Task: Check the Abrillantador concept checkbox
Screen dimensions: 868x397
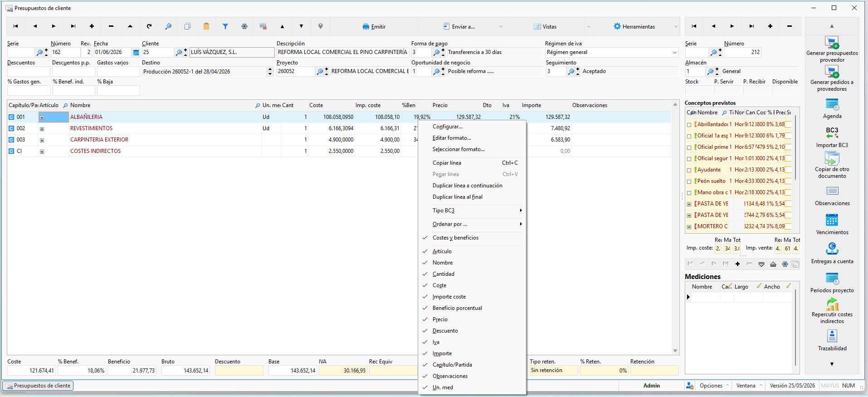Action: click(x=689, y=125)
